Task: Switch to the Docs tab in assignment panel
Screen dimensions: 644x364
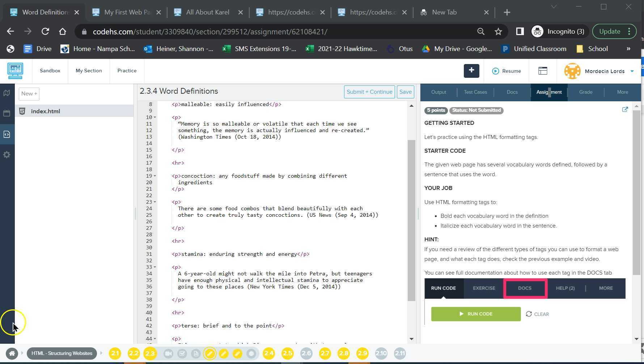Action: (512, 92)
